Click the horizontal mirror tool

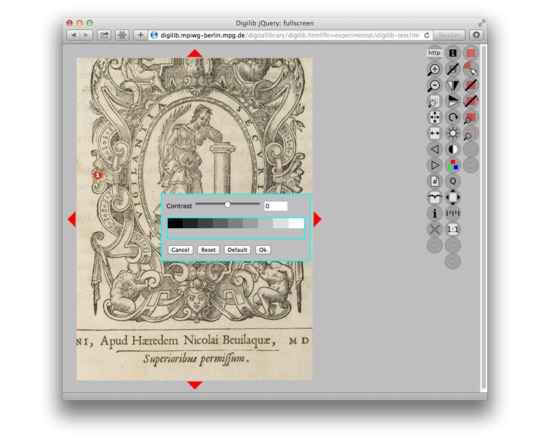coord(453,85)
